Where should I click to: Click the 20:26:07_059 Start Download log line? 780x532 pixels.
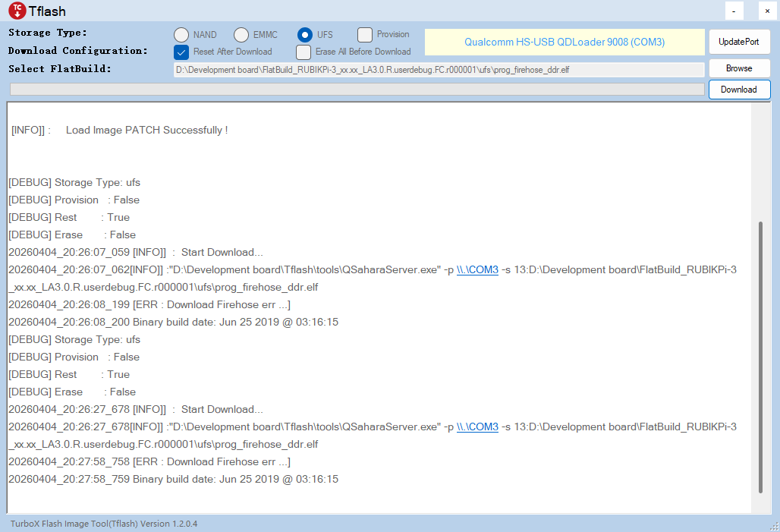(136, 252)
